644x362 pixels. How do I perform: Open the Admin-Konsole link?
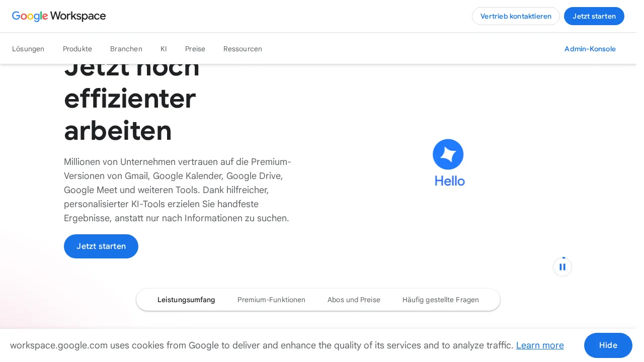[590, 49]
